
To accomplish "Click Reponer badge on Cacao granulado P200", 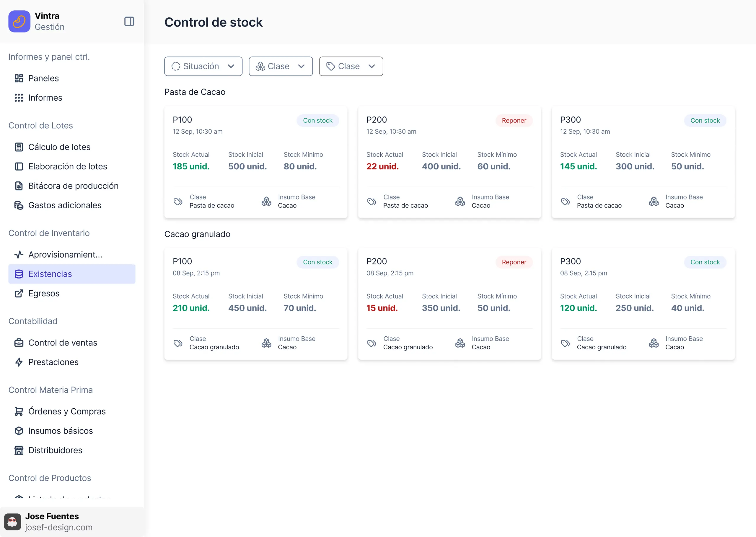I will (x=514, y=262).
